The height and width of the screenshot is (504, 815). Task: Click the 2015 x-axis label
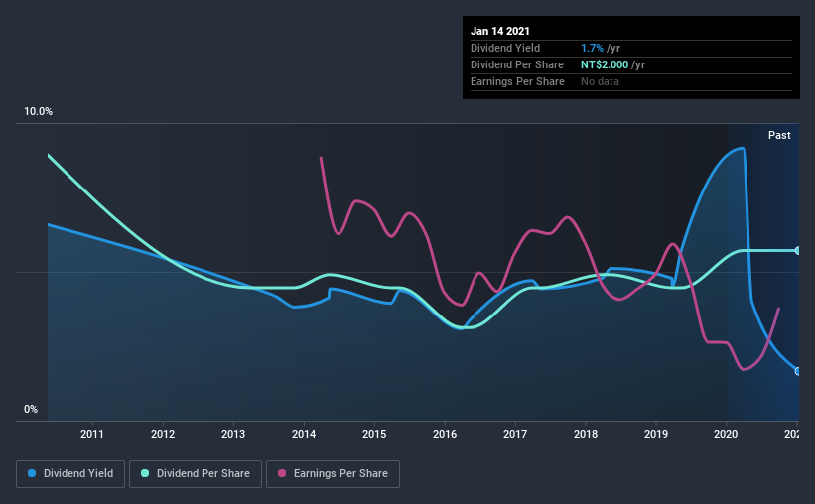click(x=374, y=434)
